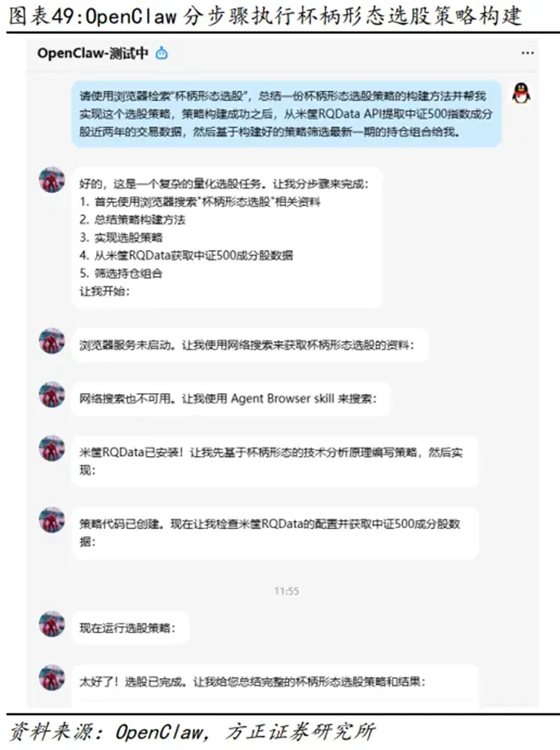
Task: Select the Agent Browser skill message bubble
Action: click(x=232, y=398)
